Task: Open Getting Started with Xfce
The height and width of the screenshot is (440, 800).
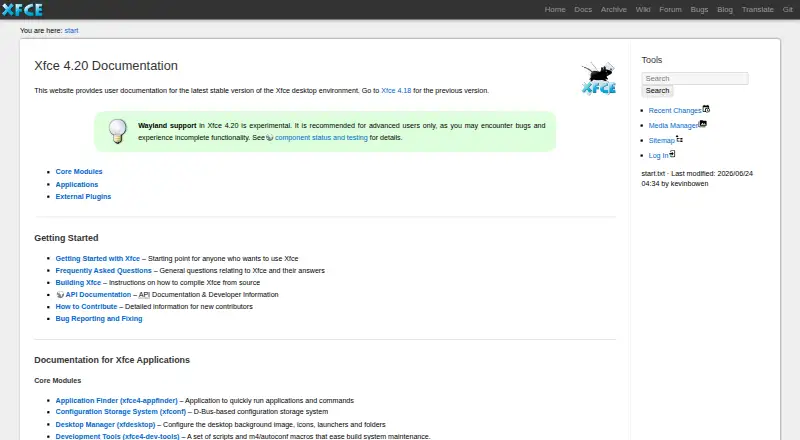Action: click(97, 259)
